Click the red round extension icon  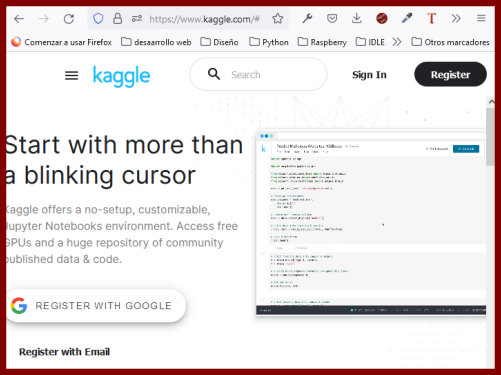(382, 18)
